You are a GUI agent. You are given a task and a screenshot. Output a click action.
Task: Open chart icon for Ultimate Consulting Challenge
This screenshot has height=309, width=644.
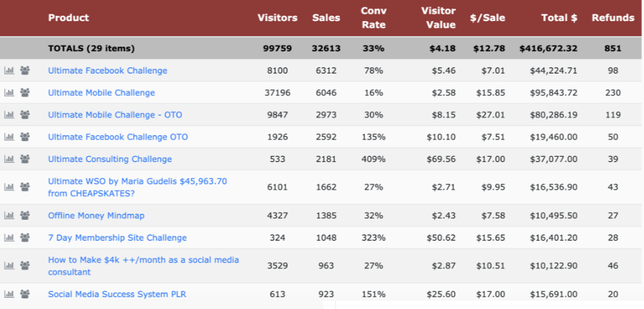click(x=9, y=159)
